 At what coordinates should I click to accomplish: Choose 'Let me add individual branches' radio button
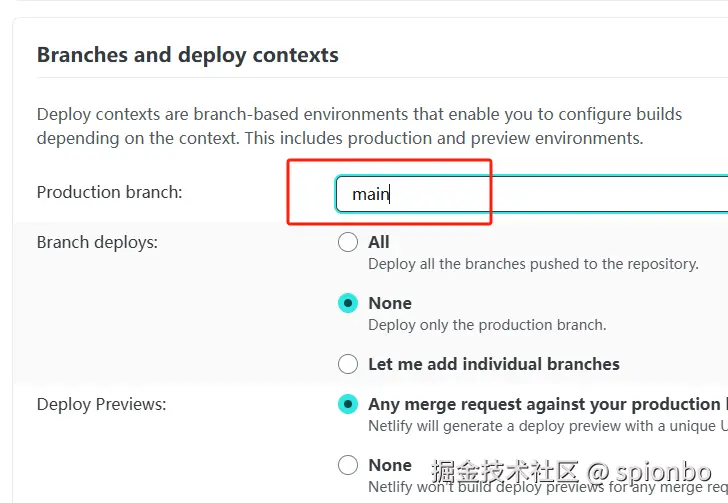click(348, 364)
